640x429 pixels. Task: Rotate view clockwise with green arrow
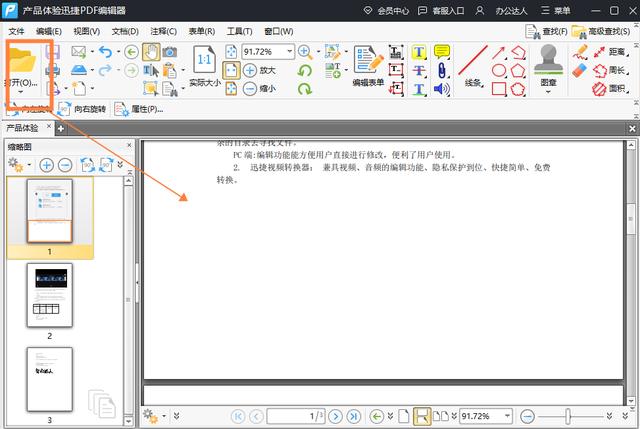pyautogui.click(x=304, y=89)
